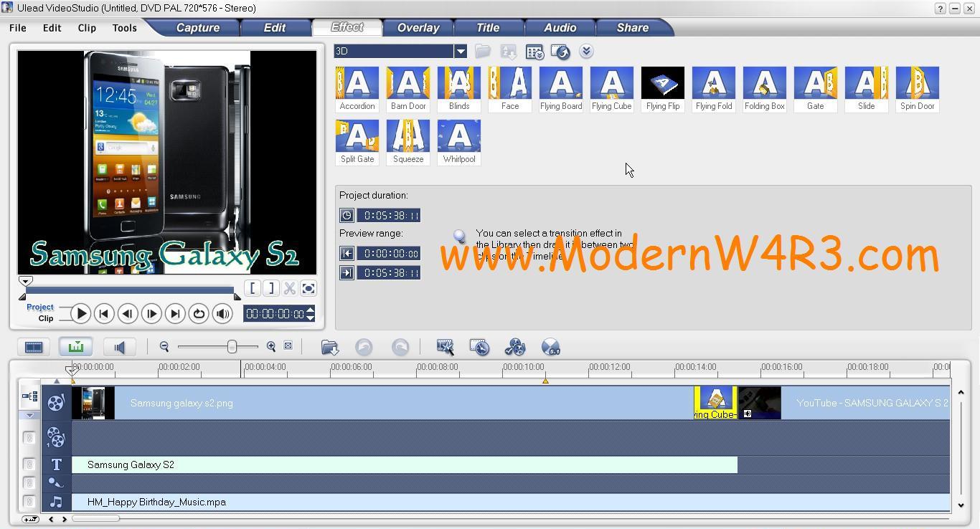Image resolution: width=980 pixels, height=529 pixels.
Task: Choose the Blinds transition effect
Action: (x=459, y=89)
